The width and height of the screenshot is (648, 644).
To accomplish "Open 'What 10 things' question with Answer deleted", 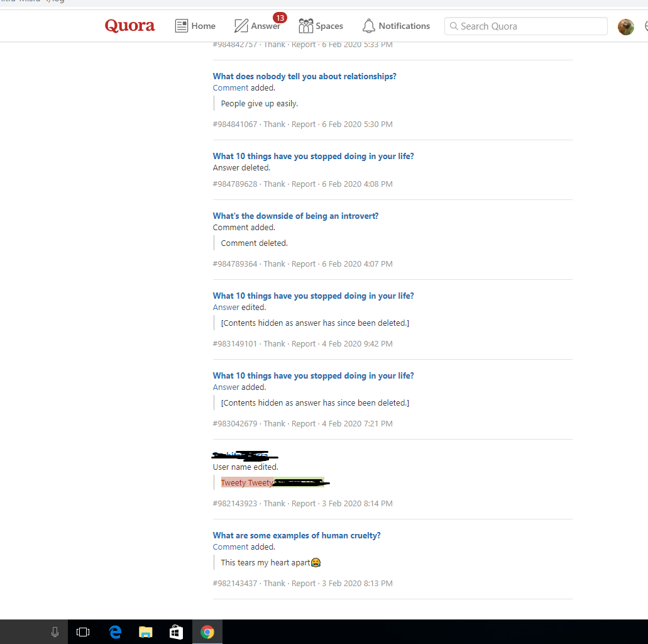I will point(313,156).
